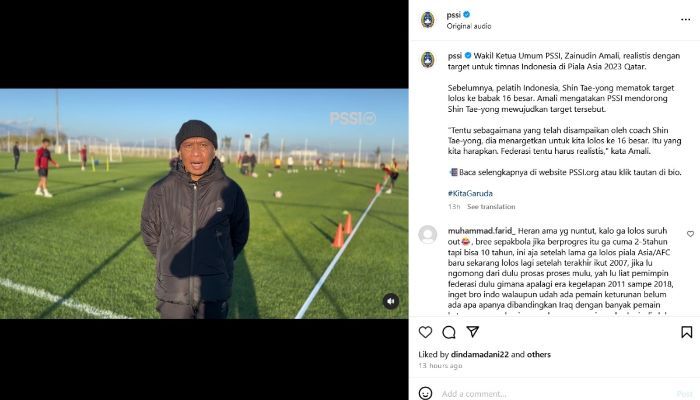Open muhammad.farid_ username link
The height and width of the screenshot is (400, 700).
click(482, 231)
